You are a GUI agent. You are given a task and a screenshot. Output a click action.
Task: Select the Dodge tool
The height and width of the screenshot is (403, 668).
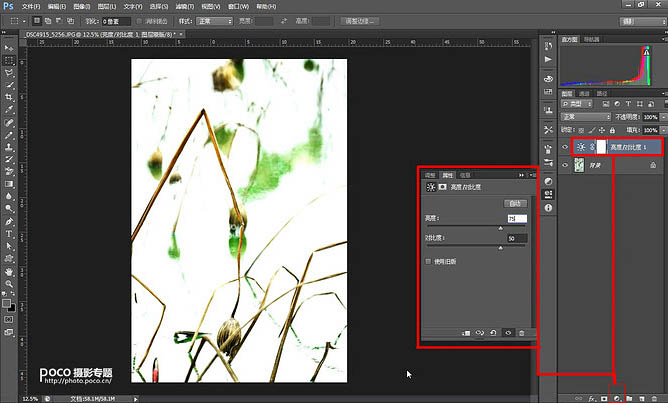[x=9, y=209]
